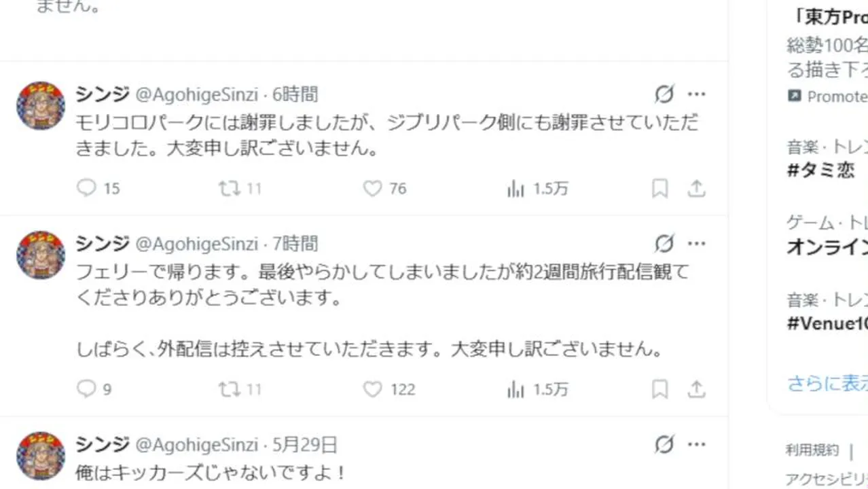This screenshot has height=489, width=868.
Task: Bookmark the 7時間 フェリー tweet
Action: (659, 389)
